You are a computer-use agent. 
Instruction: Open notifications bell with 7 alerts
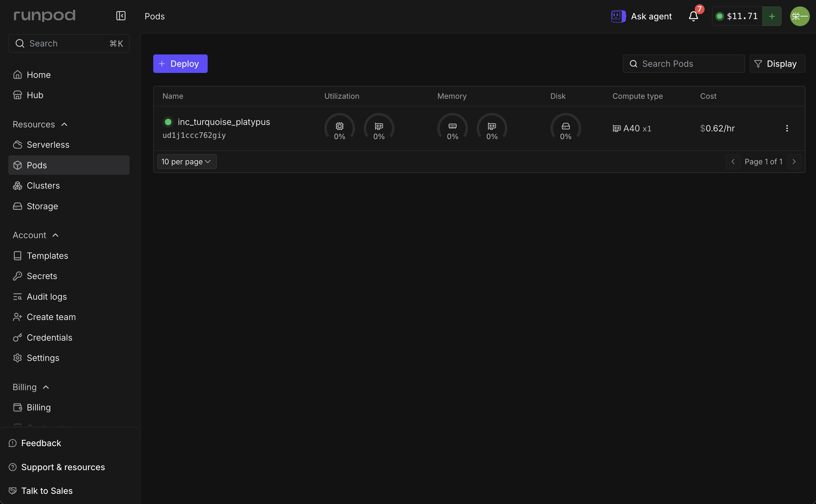tap(693, 16)
